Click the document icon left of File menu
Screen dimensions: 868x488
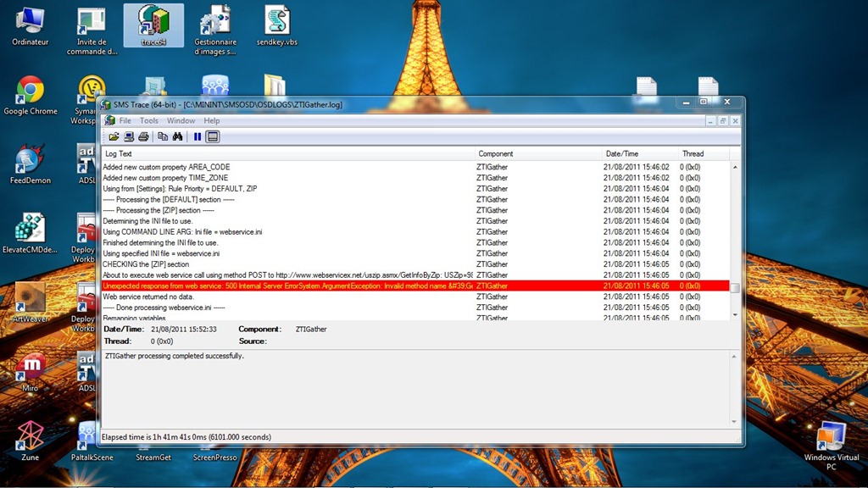coord(109,120)
